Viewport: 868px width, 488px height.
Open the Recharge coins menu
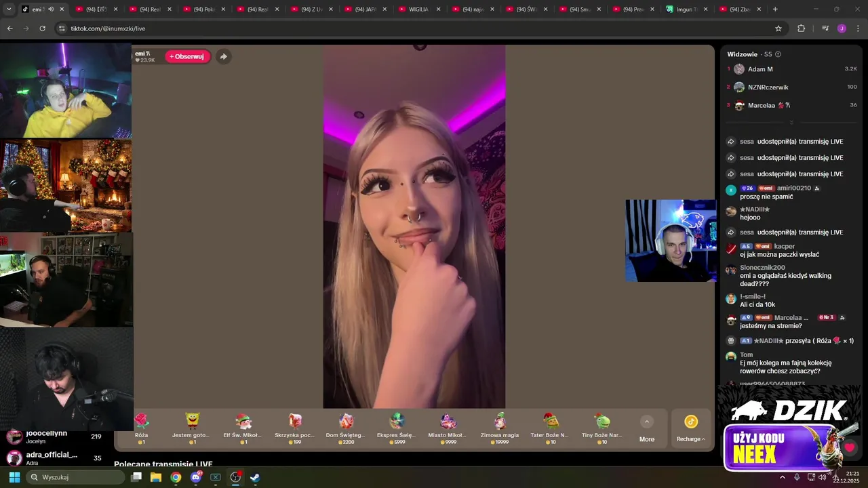click(690, 429)
